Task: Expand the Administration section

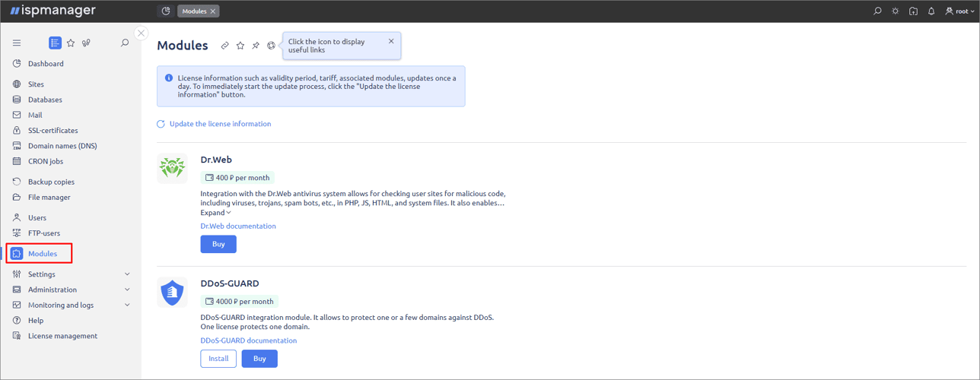Action: click(71, 290)
